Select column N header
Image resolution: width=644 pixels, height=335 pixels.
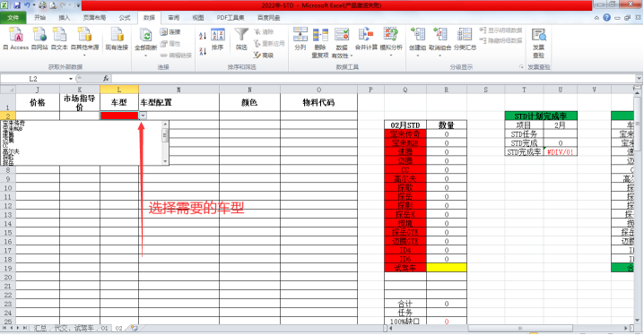point(249,90)
